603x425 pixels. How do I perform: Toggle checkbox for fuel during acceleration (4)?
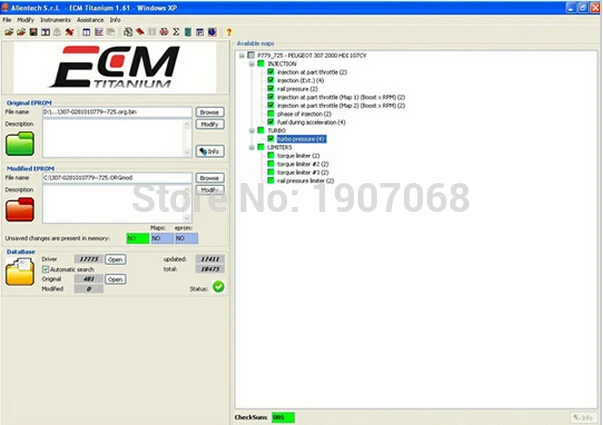pyautogui.click(x=271, y=122)
